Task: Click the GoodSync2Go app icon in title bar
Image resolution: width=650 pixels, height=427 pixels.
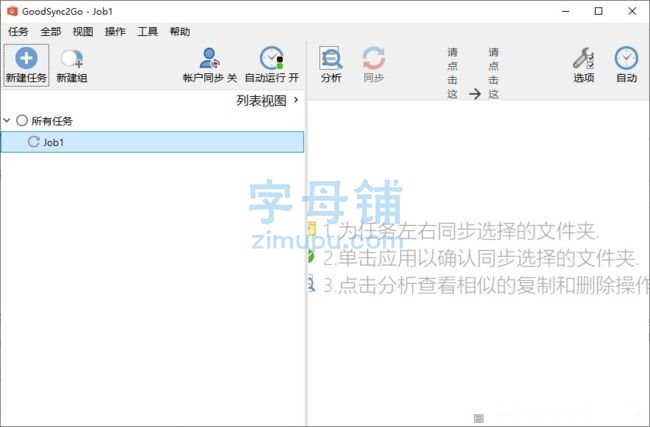Action: pyautogui.click(x=12, y=11)
